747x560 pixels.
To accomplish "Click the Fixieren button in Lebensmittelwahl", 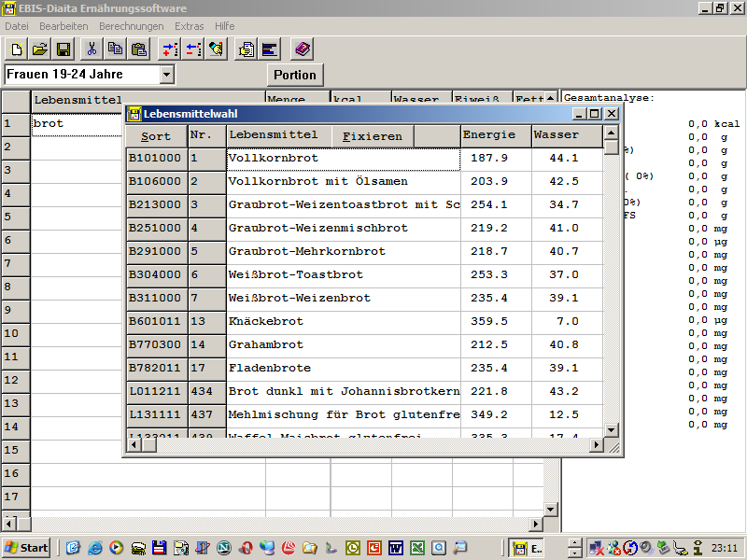I will pyautogui.click(x=372, y=136).
